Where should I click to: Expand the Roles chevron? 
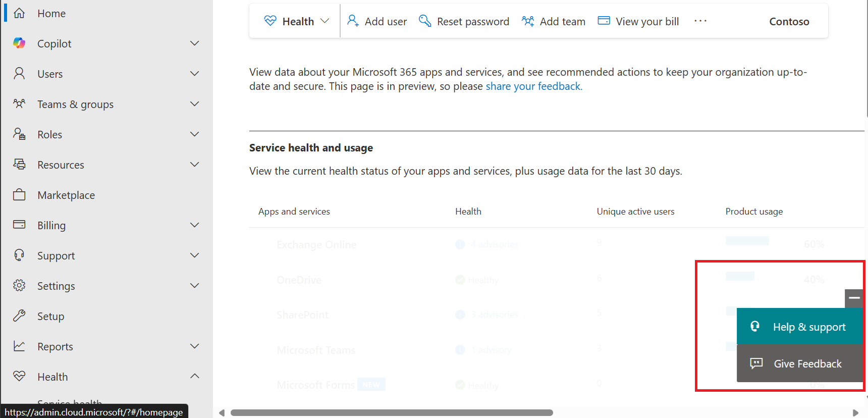point(194,134)
